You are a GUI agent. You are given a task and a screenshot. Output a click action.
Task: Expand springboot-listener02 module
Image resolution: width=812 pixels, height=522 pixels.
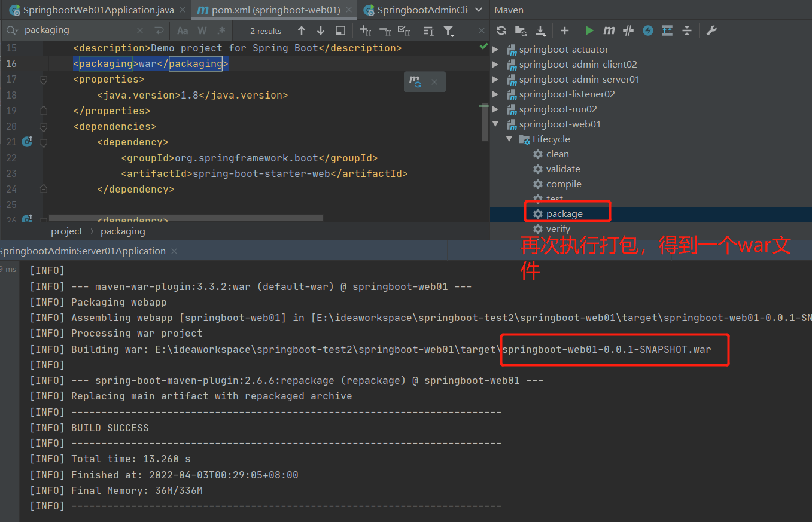495,94
